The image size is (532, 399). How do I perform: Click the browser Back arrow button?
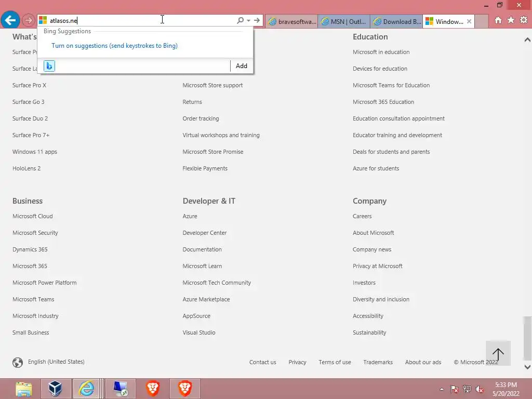tap(10, 20)
